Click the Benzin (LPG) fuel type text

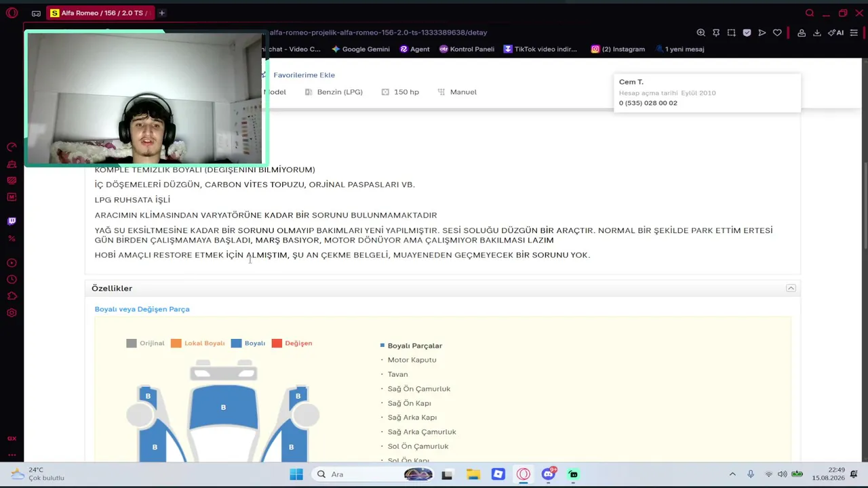(x=340, y=92)
